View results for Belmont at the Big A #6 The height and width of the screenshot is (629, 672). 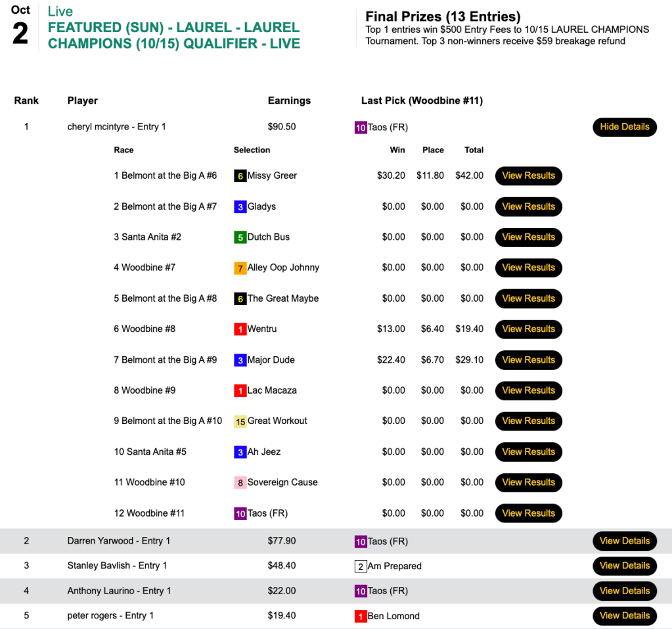pos(528,176)
